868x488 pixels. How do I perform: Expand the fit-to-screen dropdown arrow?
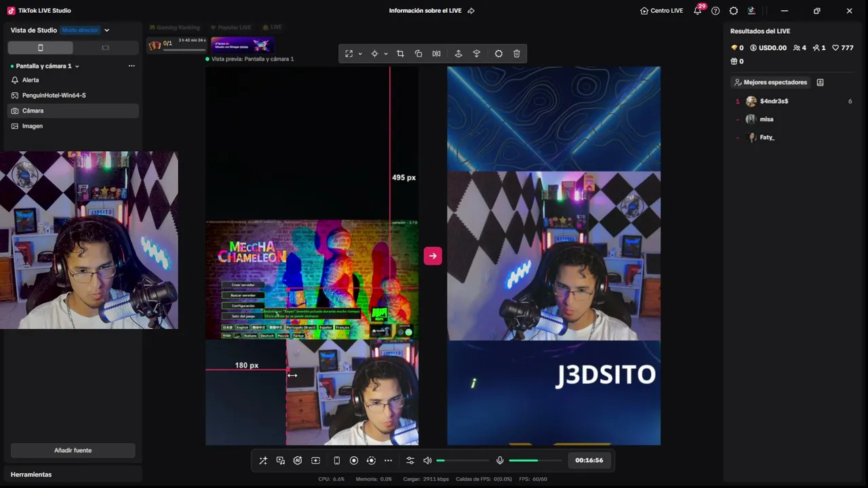pos(360,54)
